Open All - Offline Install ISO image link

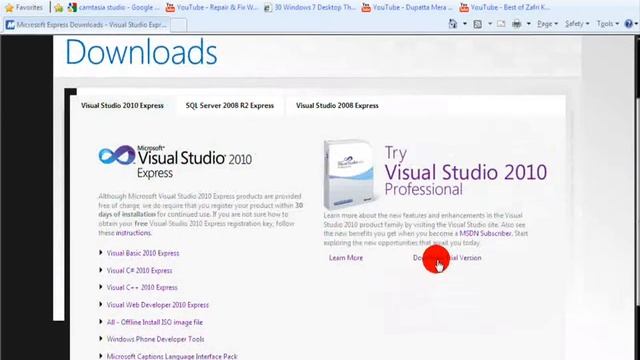(155, 322)
